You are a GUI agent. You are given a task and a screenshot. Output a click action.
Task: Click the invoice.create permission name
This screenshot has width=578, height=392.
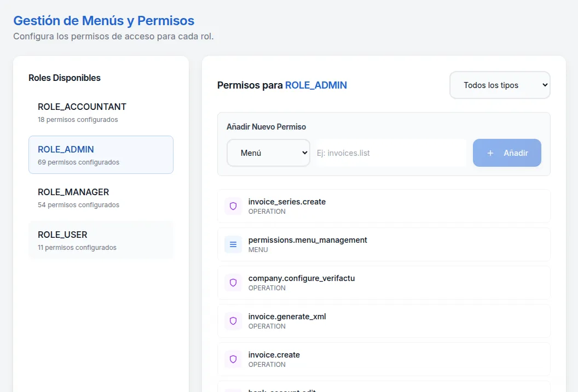click(x=274, y=355)
